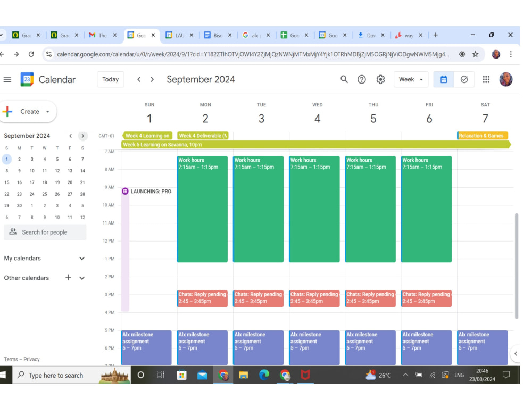The image size is (532, 399).
Task: Open Sunday Alx milestone assignment event
Action: [146, 348]
